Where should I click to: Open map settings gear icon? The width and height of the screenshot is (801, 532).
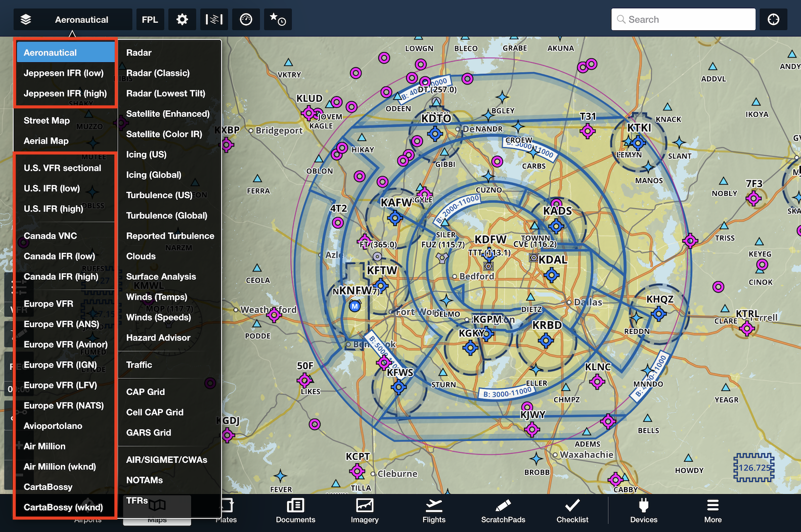182,20
